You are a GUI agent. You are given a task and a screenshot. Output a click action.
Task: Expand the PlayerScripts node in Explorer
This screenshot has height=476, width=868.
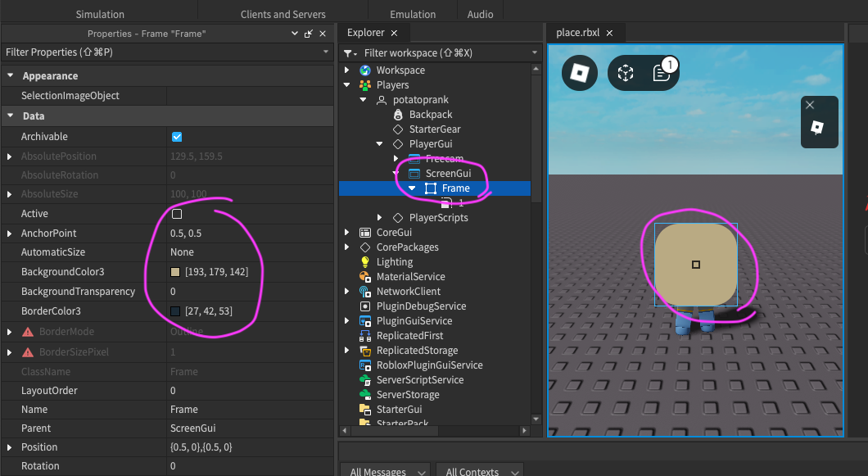(380, 217)
